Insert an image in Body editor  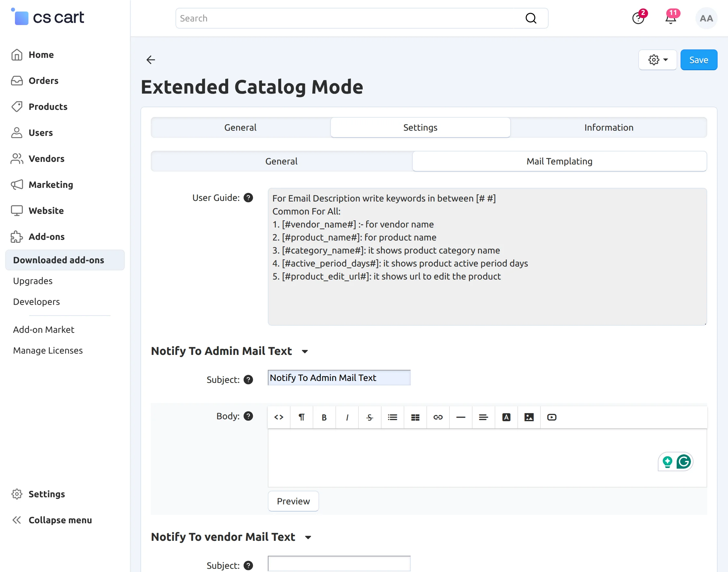click(529, 417)
